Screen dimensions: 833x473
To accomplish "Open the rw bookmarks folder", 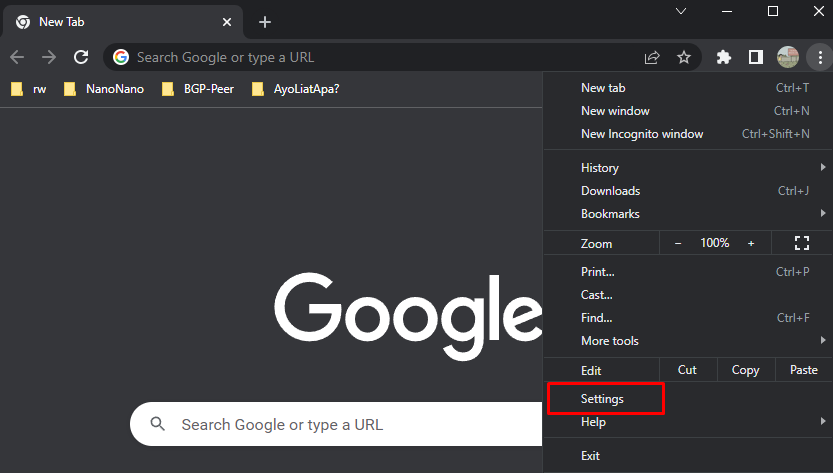I will [29, 89].
